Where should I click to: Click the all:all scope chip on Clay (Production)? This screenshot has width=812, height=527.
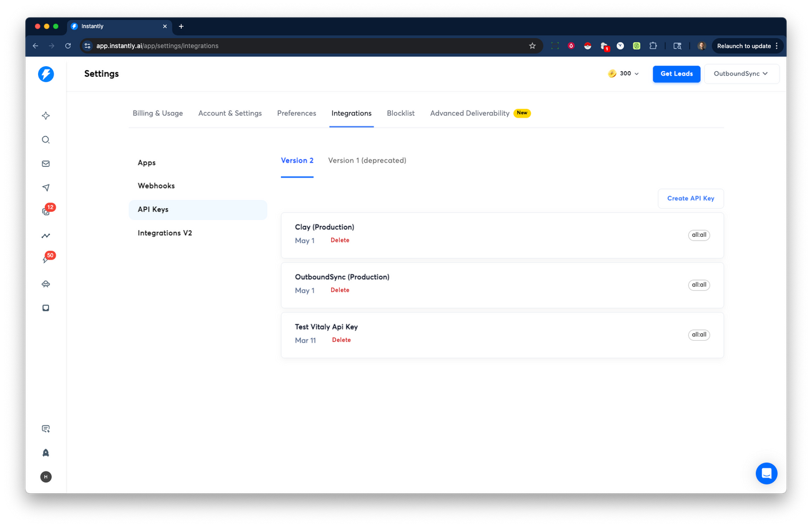click(699, 235)
